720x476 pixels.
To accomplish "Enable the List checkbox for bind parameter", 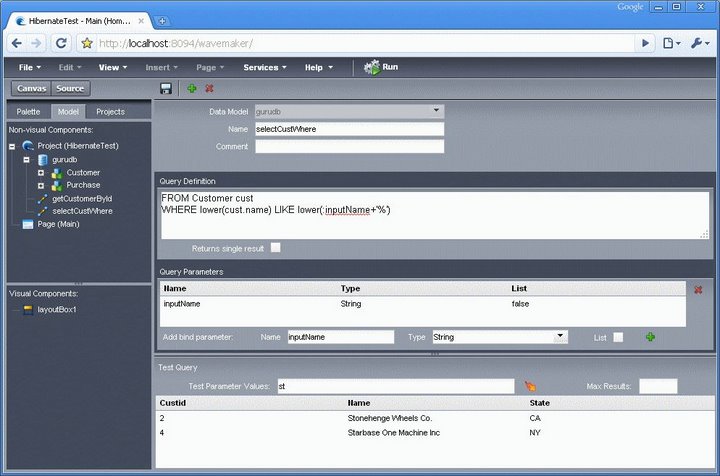I will pos(618,337).
